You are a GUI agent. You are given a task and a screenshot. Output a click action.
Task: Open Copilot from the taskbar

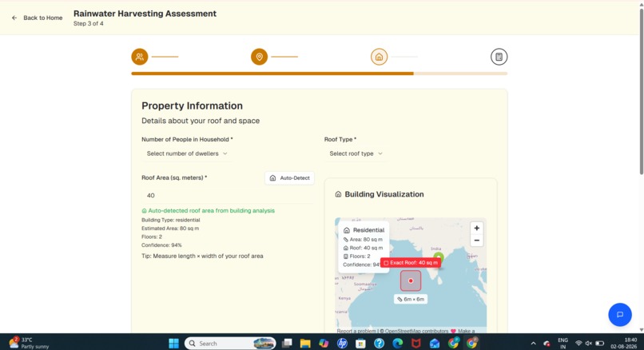tap(324, 344)
